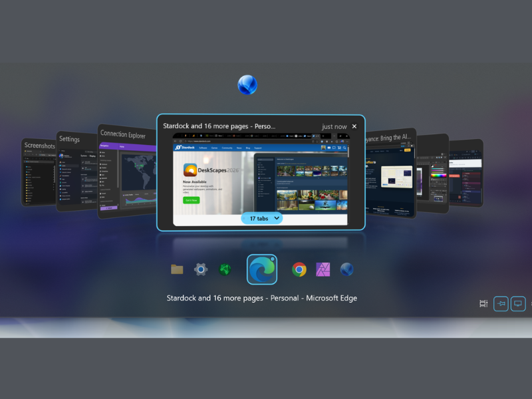Screen dimensions: 532x399
Task: Toggle the pin switcher open button
Action: (501, 304)
